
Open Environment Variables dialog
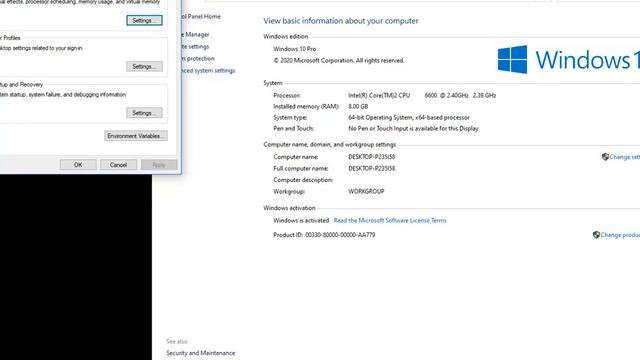pos(136,136)
